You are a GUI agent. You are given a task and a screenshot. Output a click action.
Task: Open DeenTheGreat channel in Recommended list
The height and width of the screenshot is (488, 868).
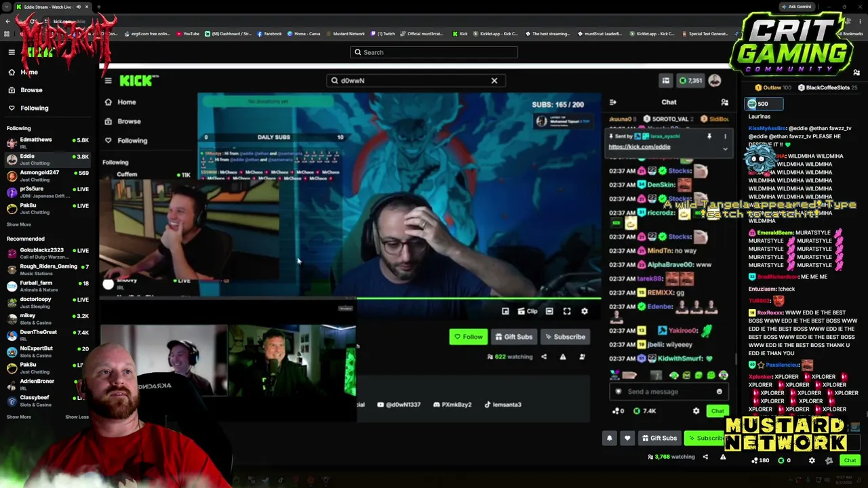[47, 335]
